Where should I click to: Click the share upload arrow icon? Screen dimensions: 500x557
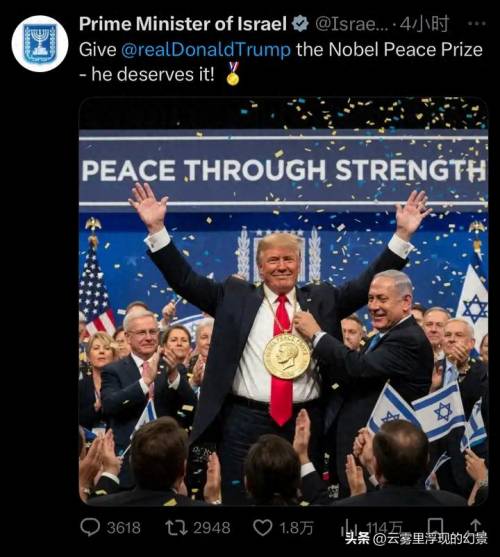pos(475,526)
